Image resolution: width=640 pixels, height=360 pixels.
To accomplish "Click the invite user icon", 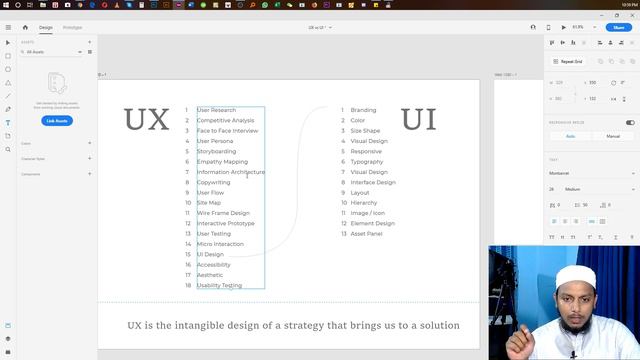I will tap(533, 27).
